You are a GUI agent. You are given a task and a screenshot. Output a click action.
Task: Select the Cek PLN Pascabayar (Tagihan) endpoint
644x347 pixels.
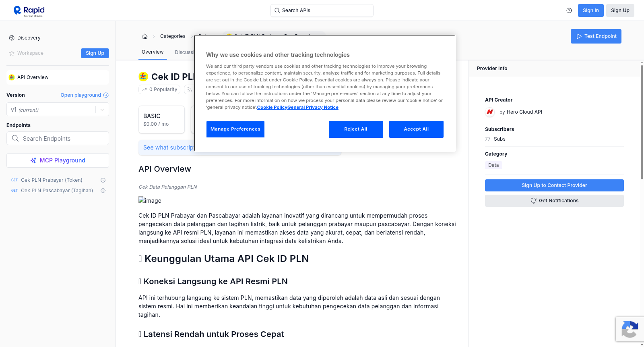click(x=57, y=191)
